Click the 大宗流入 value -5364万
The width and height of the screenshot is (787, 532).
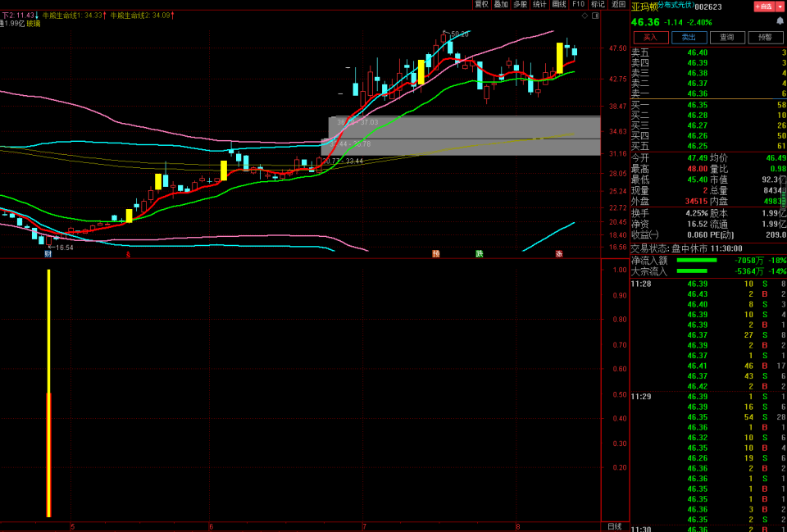click(748, 271)
